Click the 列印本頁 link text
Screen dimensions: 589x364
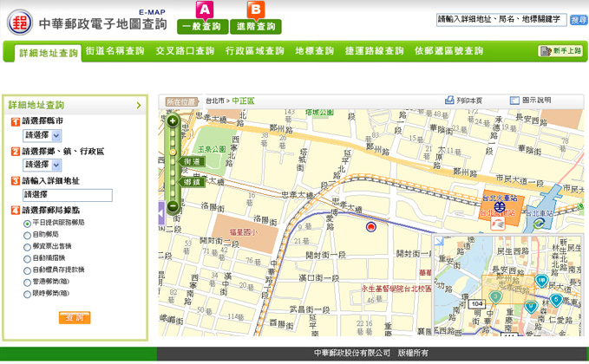469,101
